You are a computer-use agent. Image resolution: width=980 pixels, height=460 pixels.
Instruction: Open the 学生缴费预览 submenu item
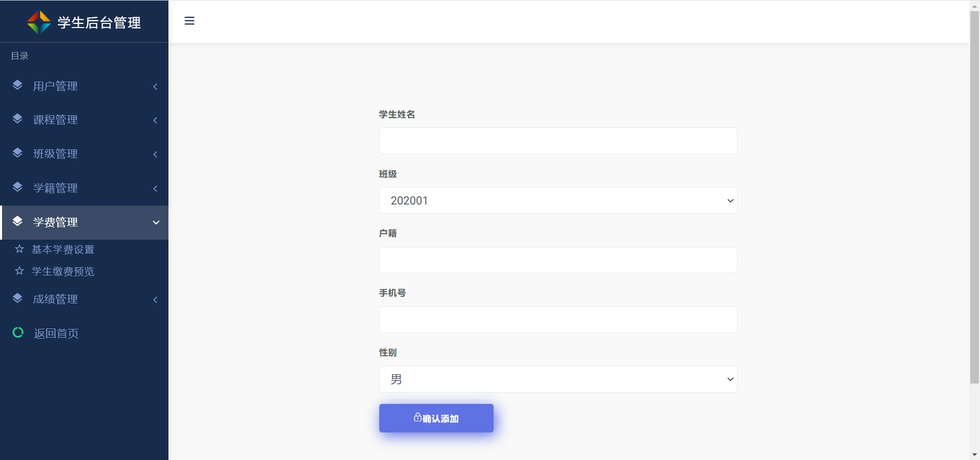click(63, 271)
